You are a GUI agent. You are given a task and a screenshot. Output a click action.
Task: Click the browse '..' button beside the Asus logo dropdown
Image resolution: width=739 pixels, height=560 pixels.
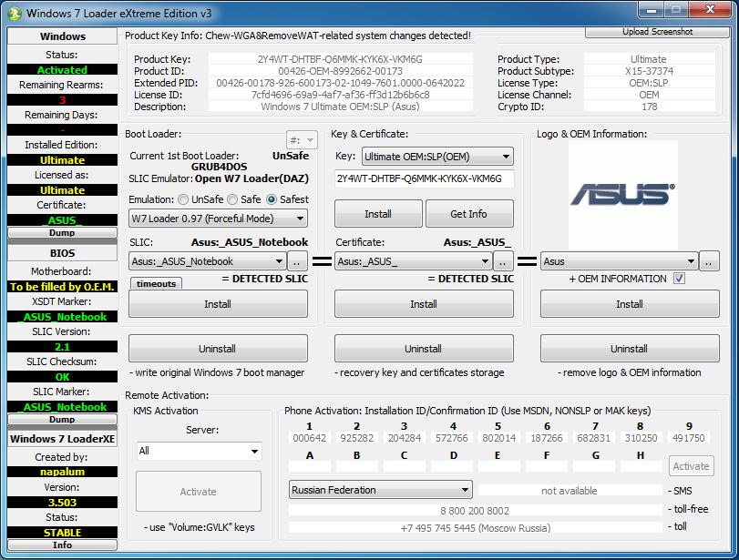[x=710, y=261]
